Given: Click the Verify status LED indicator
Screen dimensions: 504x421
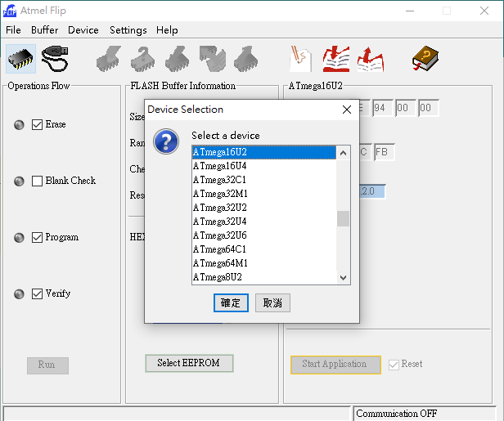Looking at the screenshot, I should tap(19, 293).
